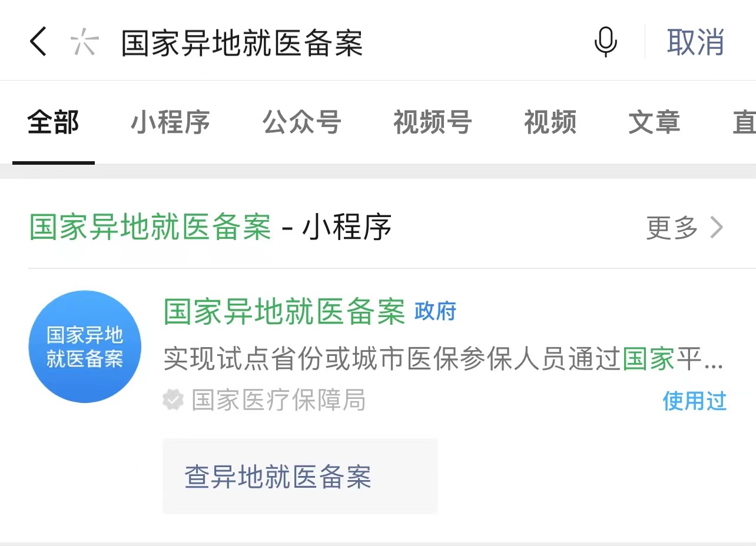Tap the 更多 chevron arrow
Image resolution: width=756 pixels, height=546 pixels.
click(x=717, y=227)
